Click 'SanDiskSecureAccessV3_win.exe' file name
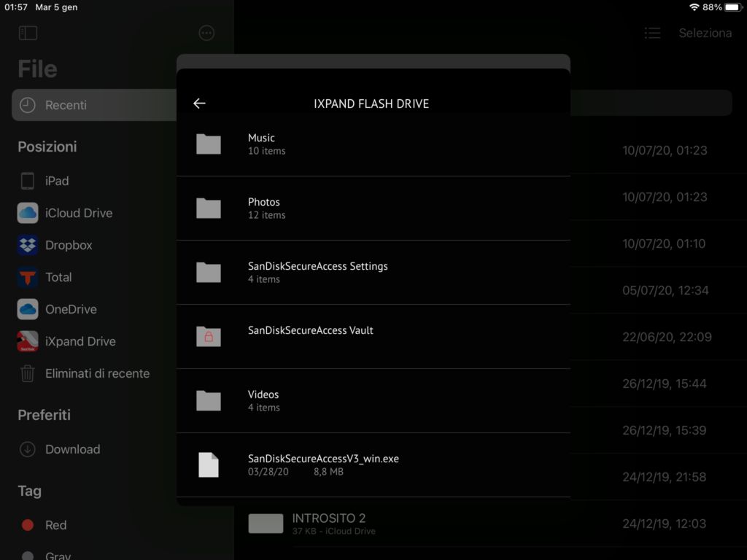Image resolution: width=747 pixels, height=560 pixels. [x=323, y=459]
